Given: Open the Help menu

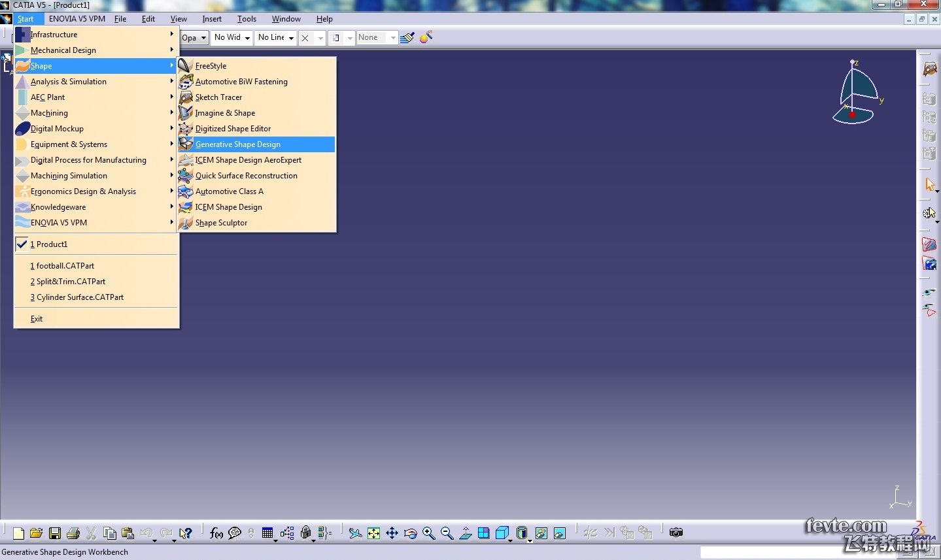Looking at the screenshot, I should (324, 19).
